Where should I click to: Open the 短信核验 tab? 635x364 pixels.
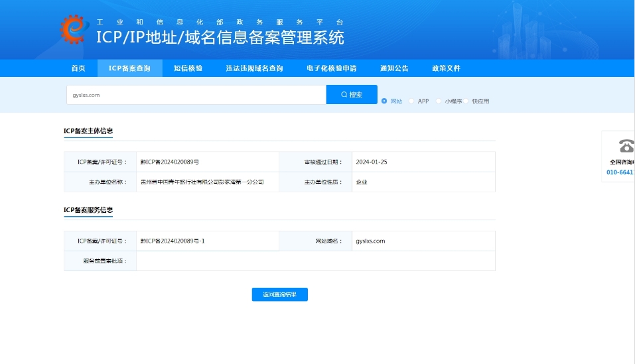tap(188, 68)
